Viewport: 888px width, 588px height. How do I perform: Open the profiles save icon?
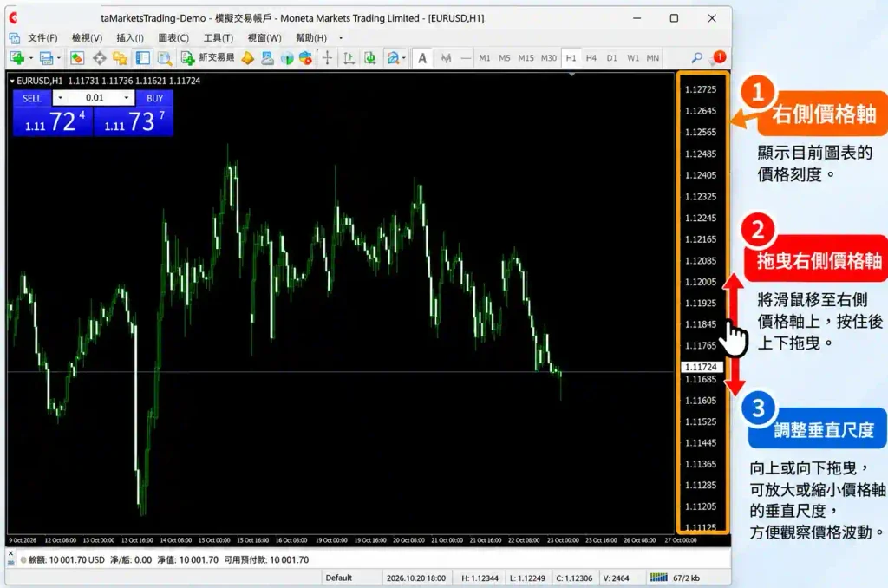click(x=47, y=58)
